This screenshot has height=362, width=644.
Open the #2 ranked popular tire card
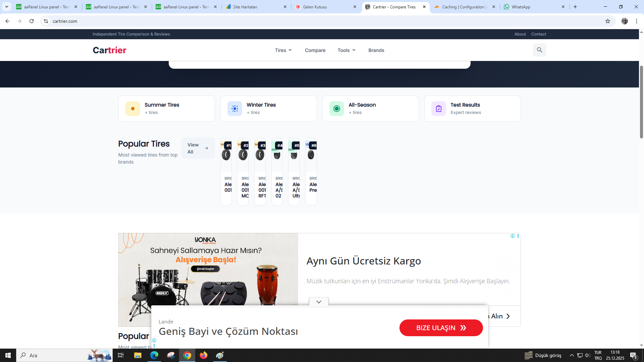tap(243, 172)
